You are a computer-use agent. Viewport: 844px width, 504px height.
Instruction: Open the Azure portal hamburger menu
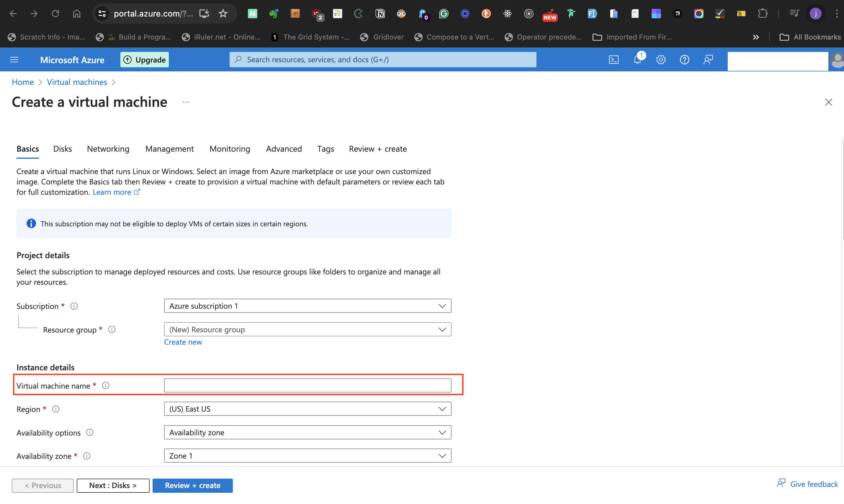pyautogui.click(x=14, y=60)
